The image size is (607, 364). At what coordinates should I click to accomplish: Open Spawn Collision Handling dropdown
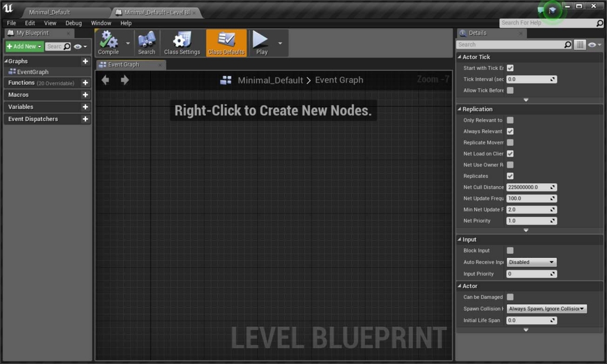coord(546,309)
